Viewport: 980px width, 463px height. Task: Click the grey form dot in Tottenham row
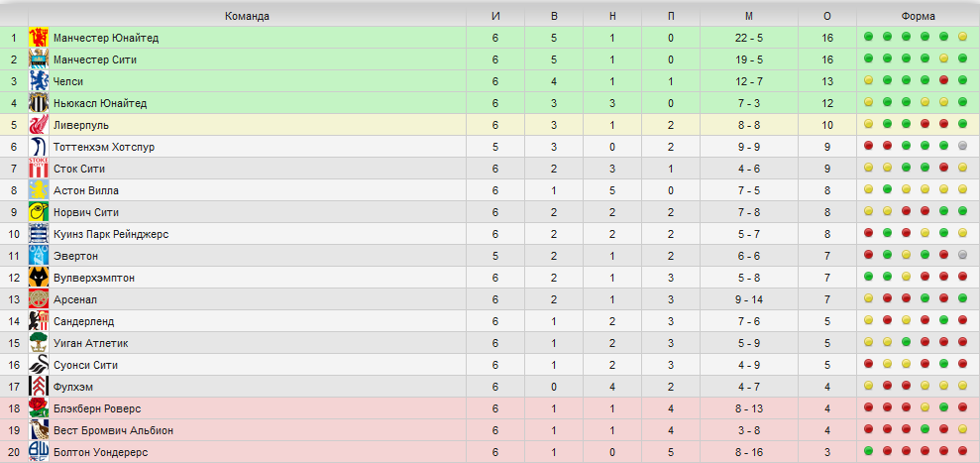[x=962, y=146]
